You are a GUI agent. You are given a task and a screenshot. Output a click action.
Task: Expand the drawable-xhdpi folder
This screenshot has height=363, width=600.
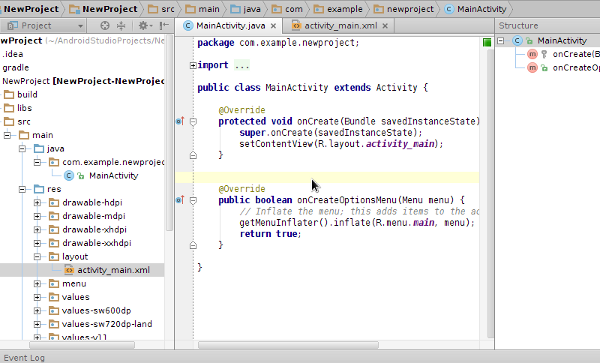pyautogui.click(x=38, y=230)
